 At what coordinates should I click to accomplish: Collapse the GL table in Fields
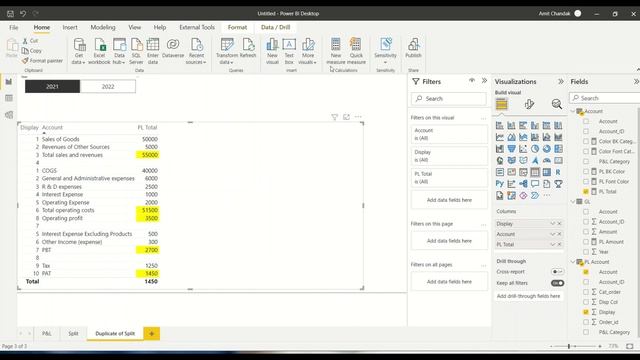(573, 202)
